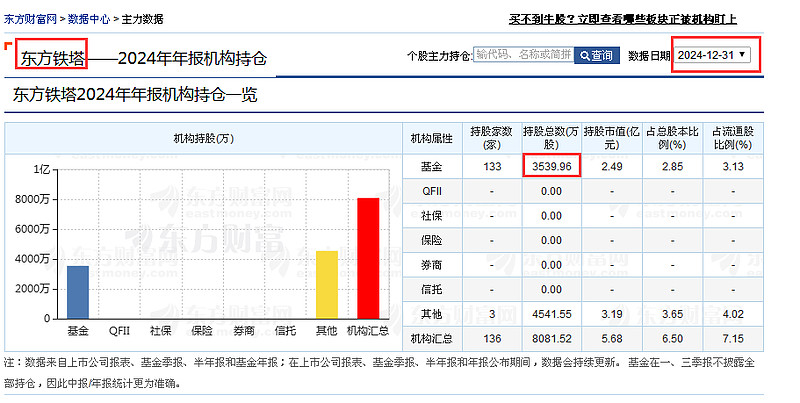Screen dimensions: 800x403
Task: Click the QFII label under the chart
Action: (x=119, y=331)
